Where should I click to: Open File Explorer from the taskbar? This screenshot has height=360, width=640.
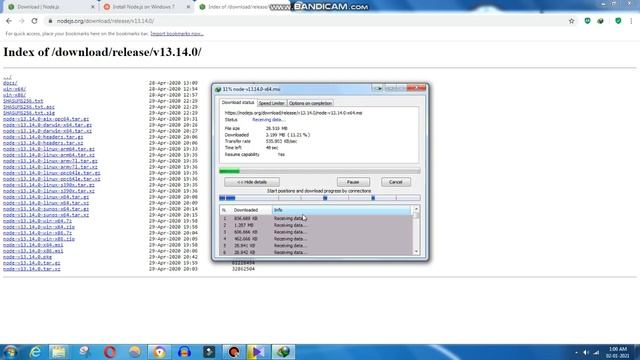coord(59,352)
